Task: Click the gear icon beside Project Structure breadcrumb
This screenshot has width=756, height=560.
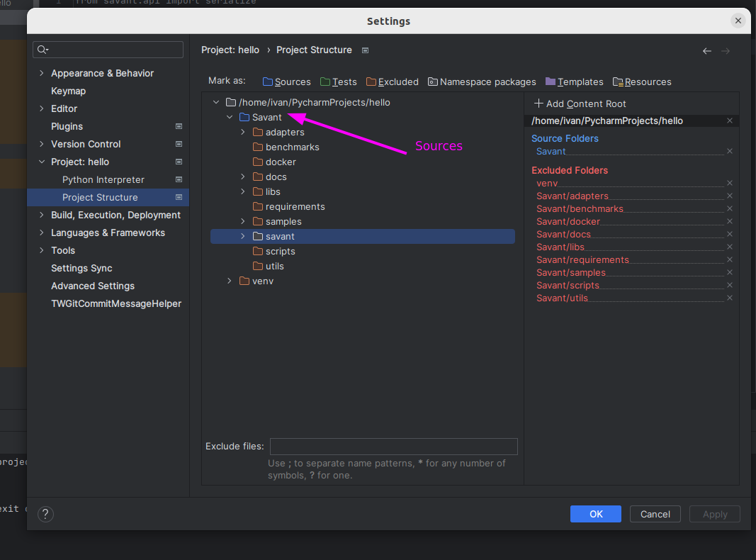Action: (364, 50)
